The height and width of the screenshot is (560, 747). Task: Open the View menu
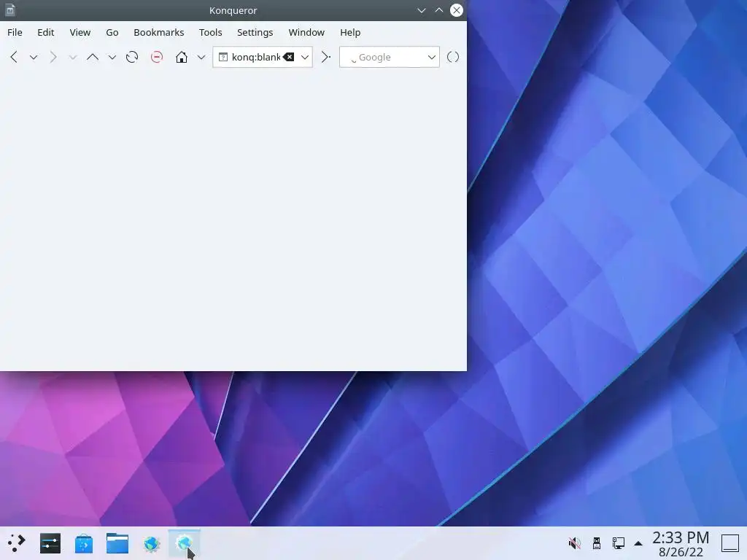click(80, 32)
